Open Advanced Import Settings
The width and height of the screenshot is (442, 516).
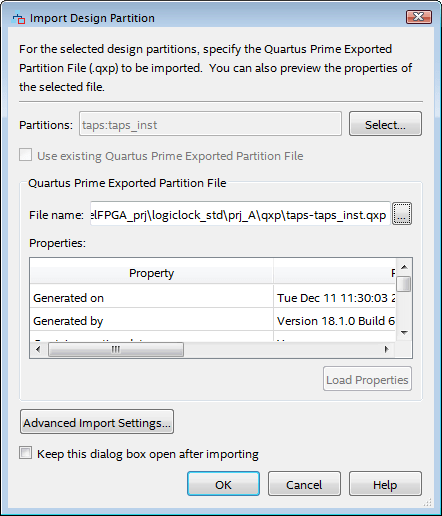coord(97,422)
